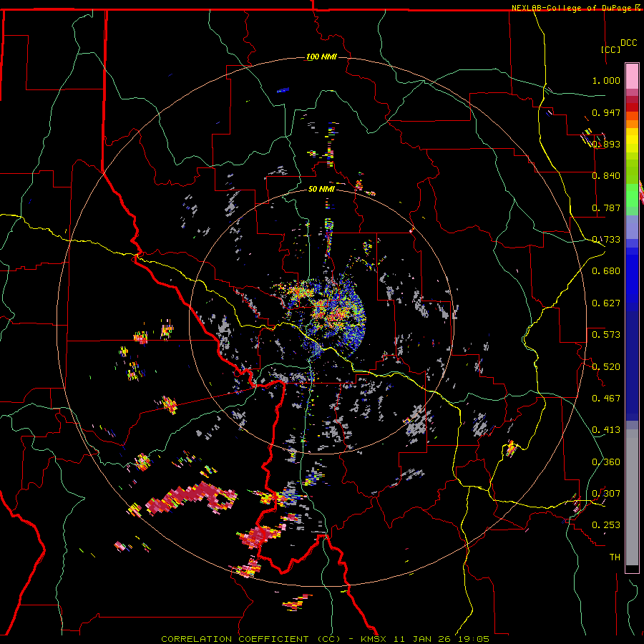Click the DCC label above color scale
Viewport: 644px width, 644px height.
628,43
